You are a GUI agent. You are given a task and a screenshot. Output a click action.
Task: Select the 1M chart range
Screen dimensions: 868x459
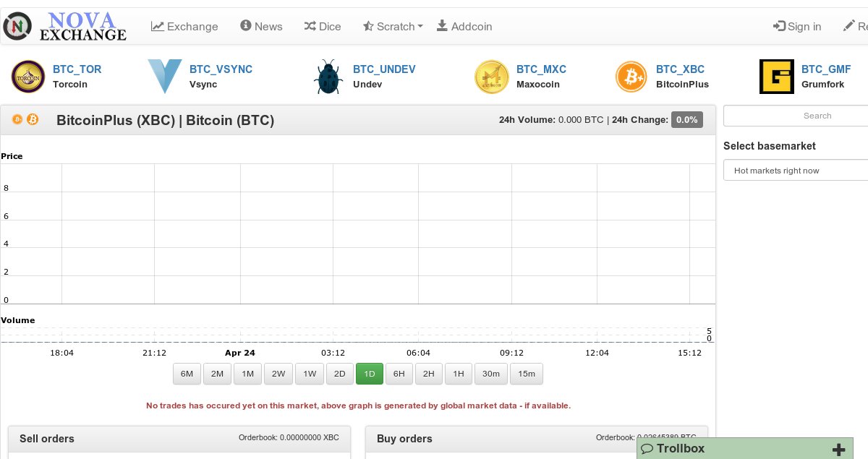(x=247, y=374)
